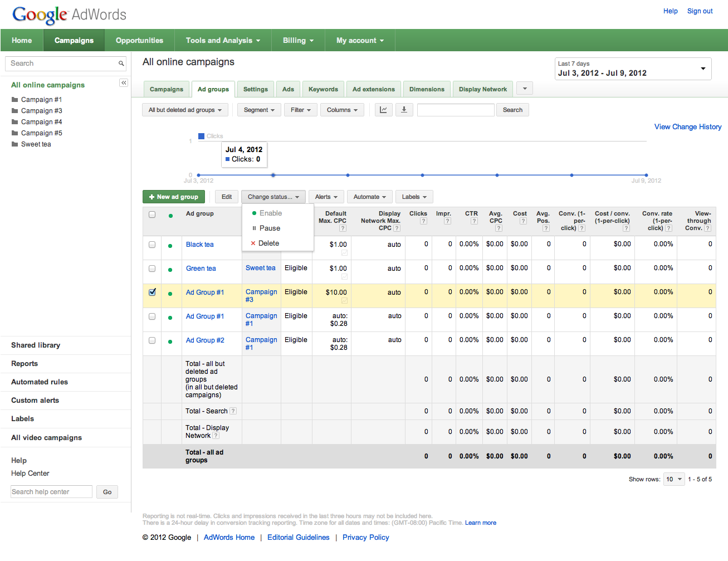Viewport: 728px width, 561px height.
Task: Open the Automate dropdown
Action: (x=369, y=197)
